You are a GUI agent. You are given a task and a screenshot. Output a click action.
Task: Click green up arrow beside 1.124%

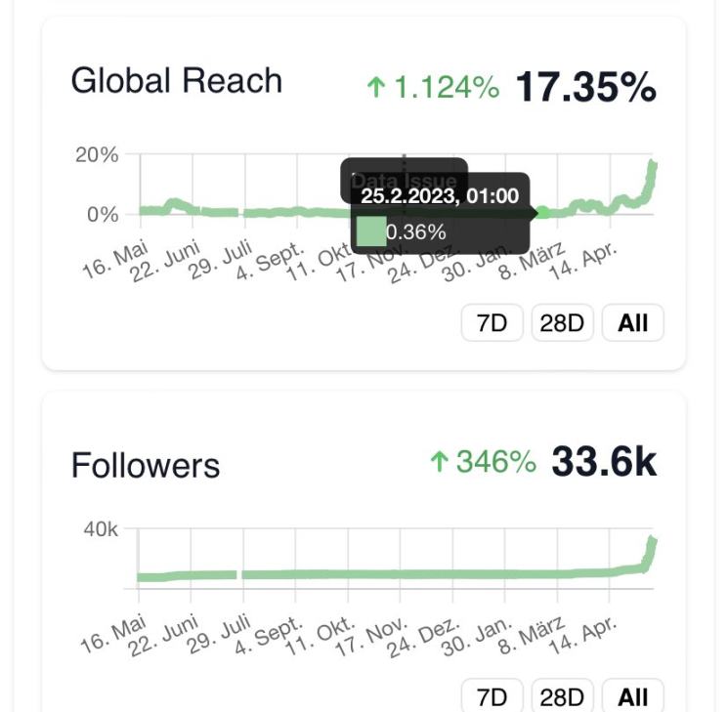click(375, 89)
